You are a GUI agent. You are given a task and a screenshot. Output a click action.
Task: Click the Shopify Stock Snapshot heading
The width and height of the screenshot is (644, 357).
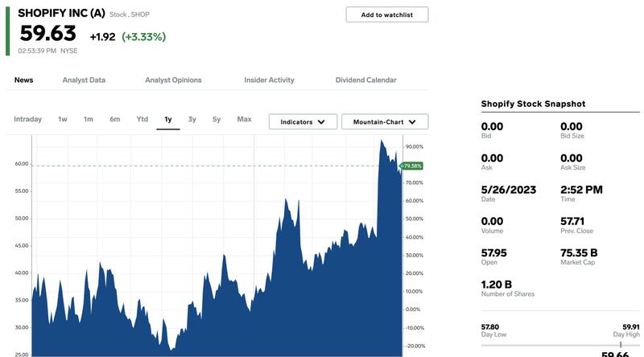[x=533, y=104]
